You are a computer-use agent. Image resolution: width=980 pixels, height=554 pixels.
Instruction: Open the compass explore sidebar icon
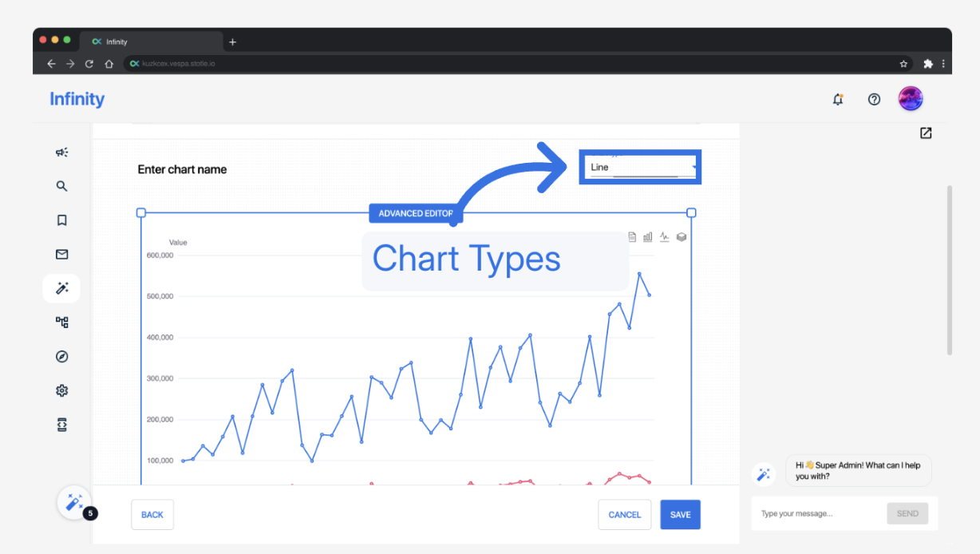pos(61,357)
